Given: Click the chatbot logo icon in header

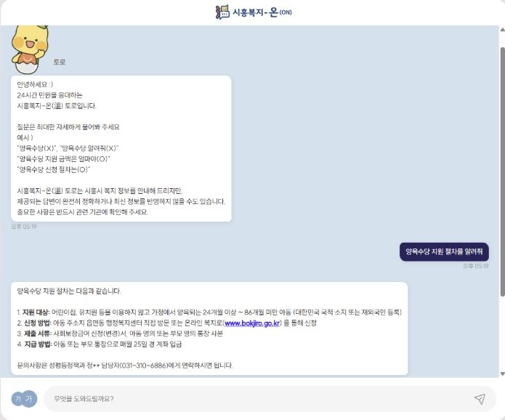Looking at the screenshot, I should click(x=222, y=12).
